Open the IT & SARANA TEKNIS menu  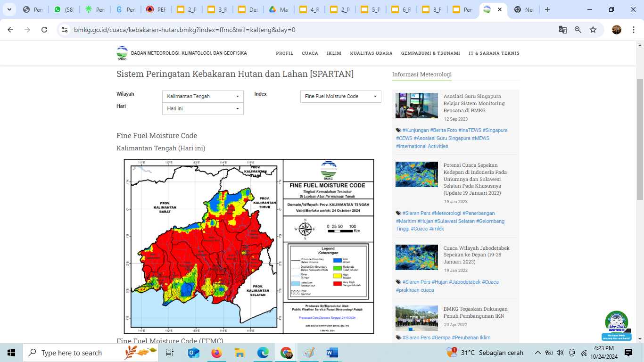click(494, 53)
